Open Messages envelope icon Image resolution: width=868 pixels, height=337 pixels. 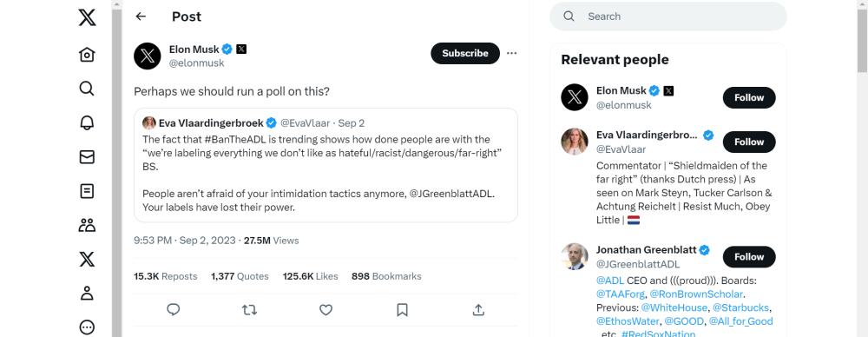pos(87,157)
